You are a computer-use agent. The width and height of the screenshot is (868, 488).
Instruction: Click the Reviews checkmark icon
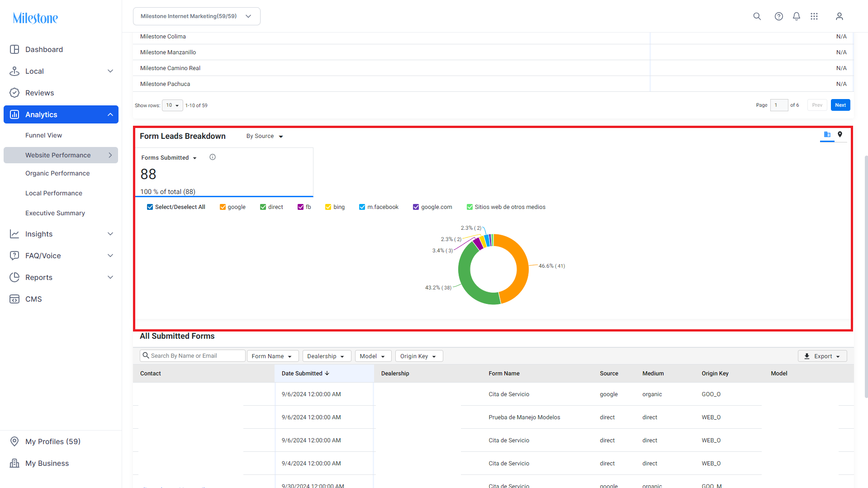tap(14, 93)
